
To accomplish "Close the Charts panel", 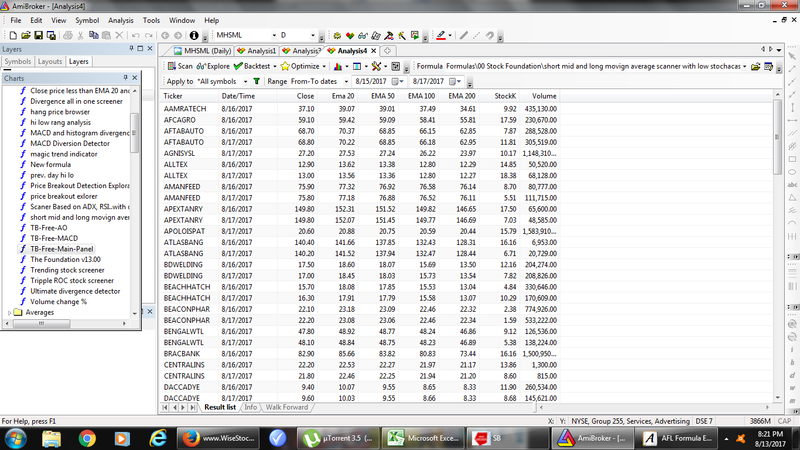I will click(135, 78).
